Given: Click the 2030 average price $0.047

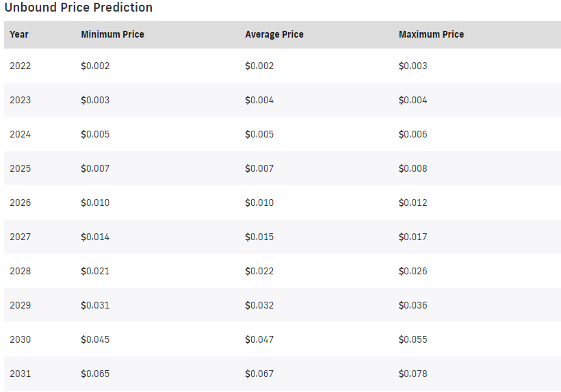Looking at the screenshot, I should [x=259, y=339].
